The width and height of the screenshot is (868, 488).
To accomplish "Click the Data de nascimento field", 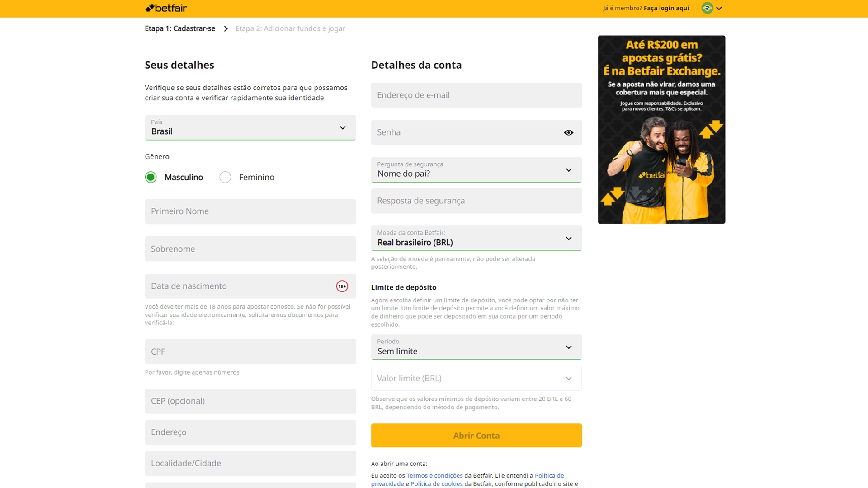I will pos(250,286).
